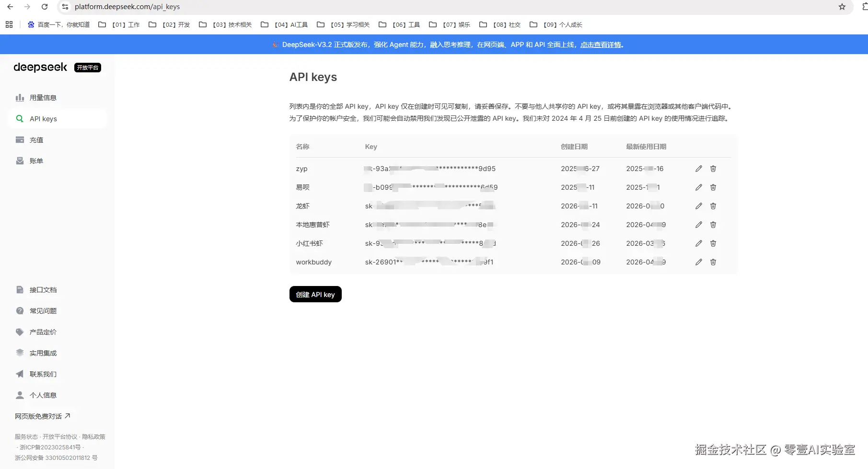Open 用量信息 in the sidebar
The image size is (868, 469).
click(x=57, y=98)
